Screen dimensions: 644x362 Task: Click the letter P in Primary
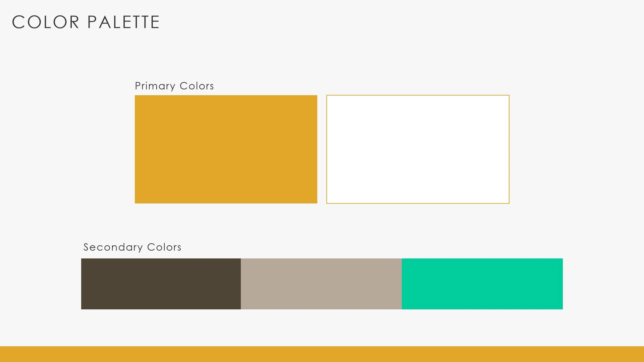[x=137, y=86]
